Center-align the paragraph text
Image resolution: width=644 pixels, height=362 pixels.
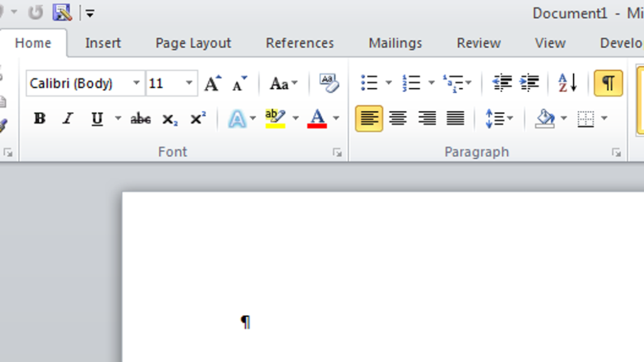[397, 119]
